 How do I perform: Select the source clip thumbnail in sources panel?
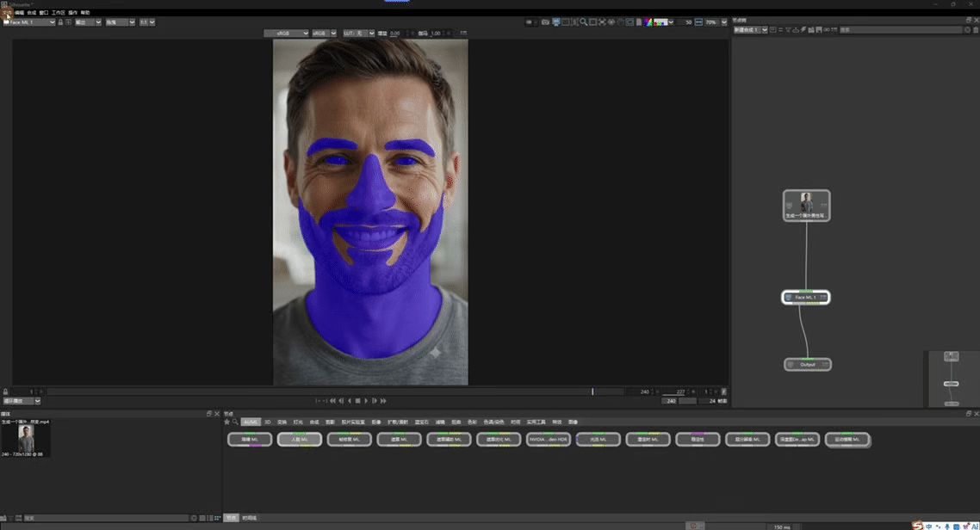[26, 438]
